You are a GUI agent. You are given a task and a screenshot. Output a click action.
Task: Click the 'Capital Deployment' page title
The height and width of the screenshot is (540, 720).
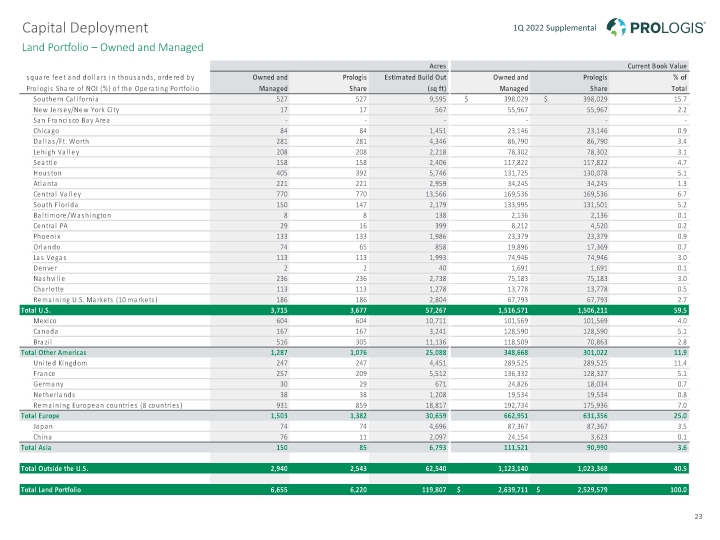click(85, 28)
